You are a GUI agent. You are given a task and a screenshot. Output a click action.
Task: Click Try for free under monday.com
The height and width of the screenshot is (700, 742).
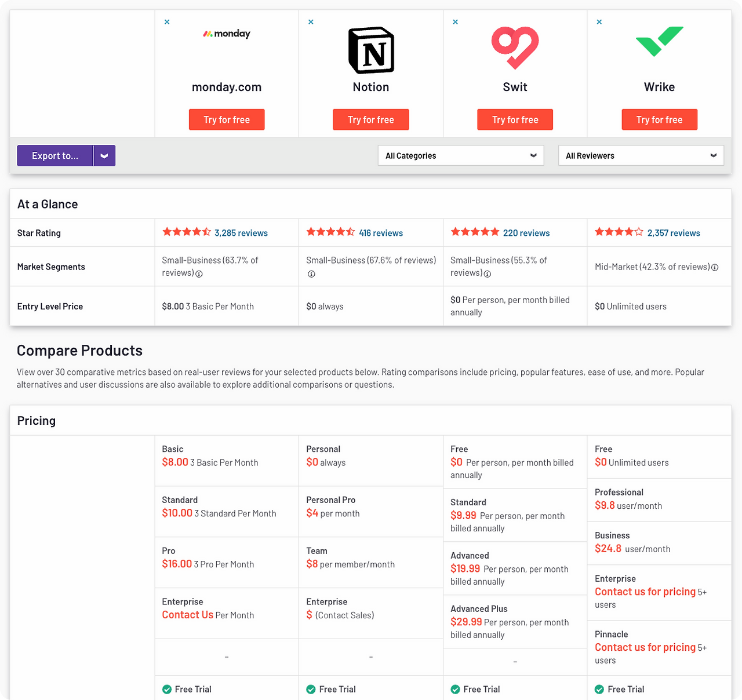(x=227, y=119)
